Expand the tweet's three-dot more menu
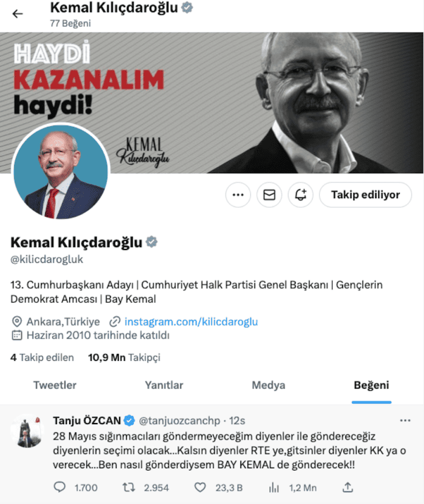This screenshot has width=424, height=504. coord(405,421)
